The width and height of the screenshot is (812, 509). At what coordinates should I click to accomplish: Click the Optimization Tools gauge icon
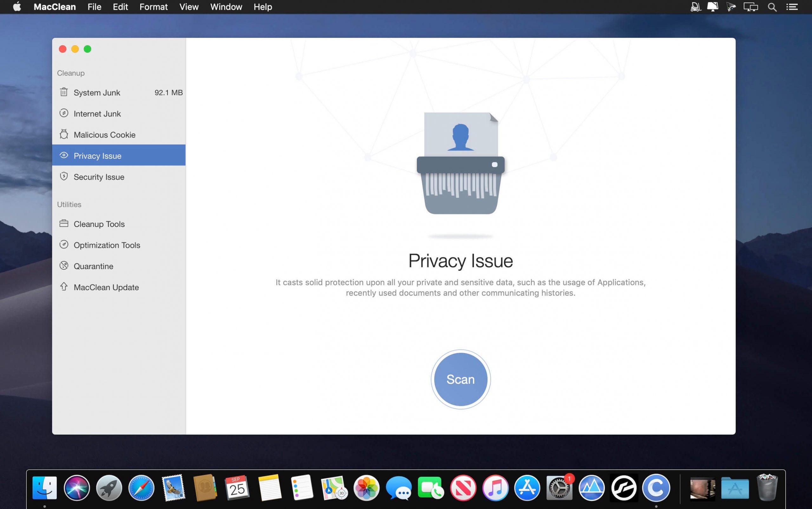point(64,245)
